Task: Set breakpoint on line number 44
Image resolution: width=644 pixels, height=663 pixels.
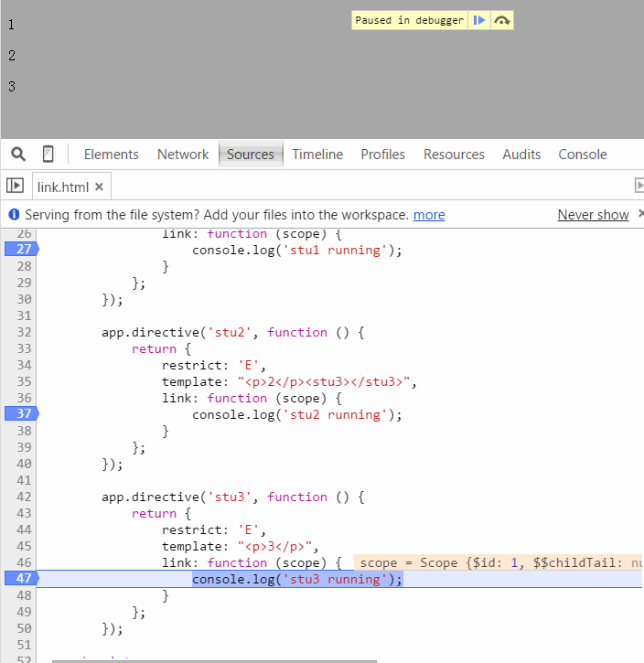Action: tap(24, 529)
